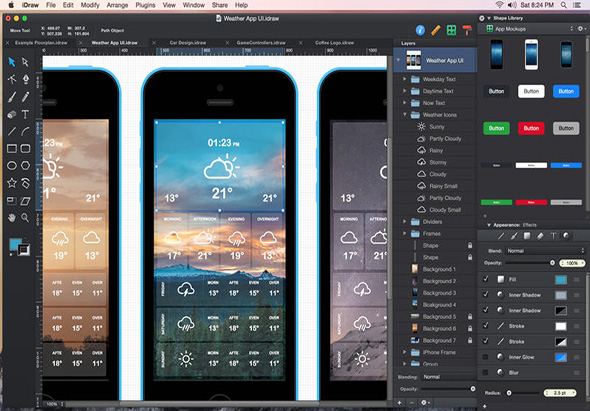Click the Fill effect blue color swatch
This screenshot has height=411, width=590.
(561, 279)
